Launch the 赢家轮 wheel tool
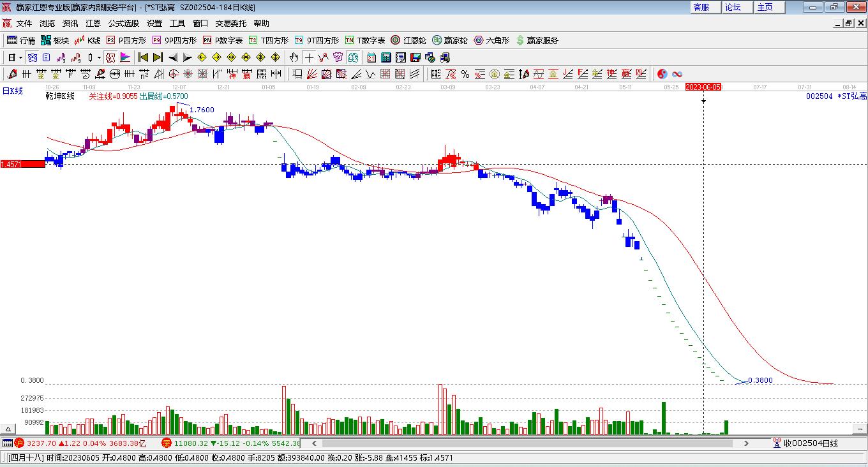The image size is (868, 467). [449, 40]
